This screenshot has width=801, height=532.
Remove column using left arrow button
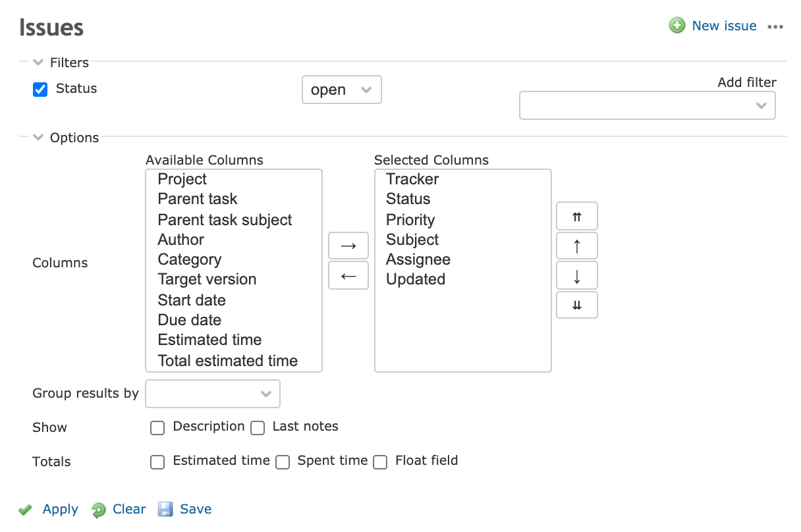348,276
